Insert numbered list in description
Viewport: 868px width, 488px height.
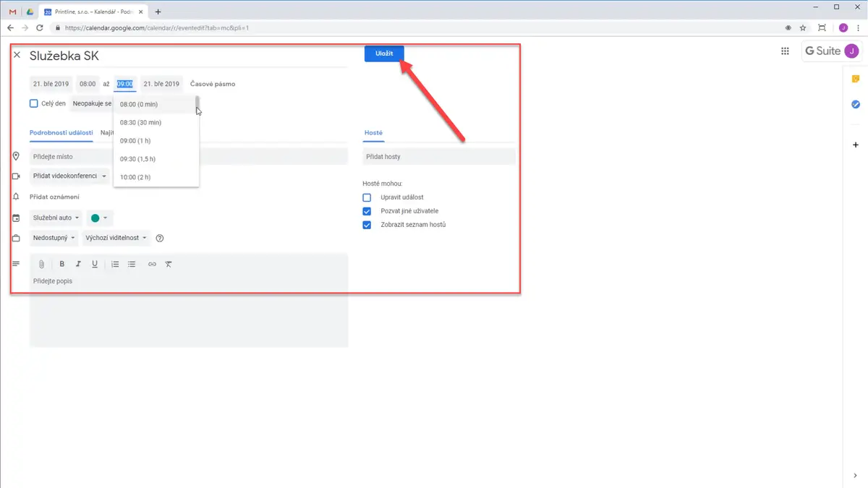pyautogui.click(x=115, y=264)
